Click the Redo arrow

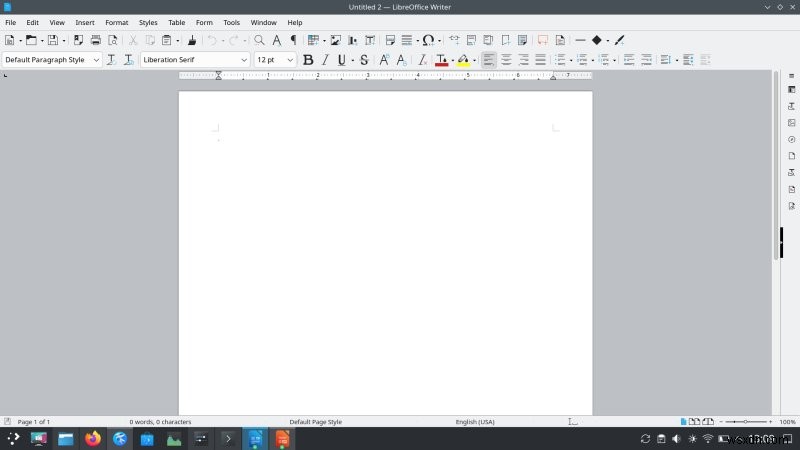(234, 40)
